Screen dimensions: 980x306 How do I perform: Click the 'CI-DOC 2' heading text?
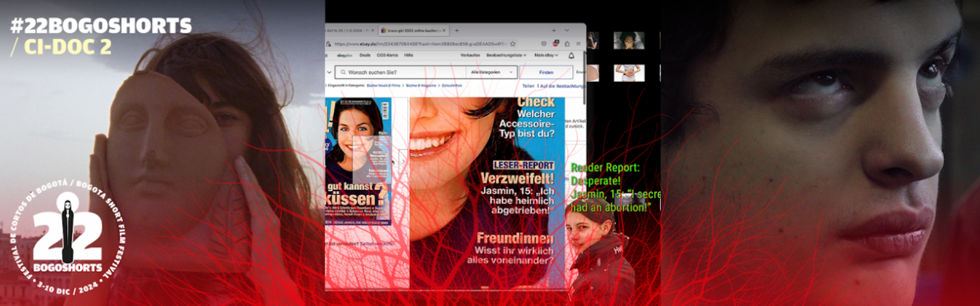pyautogui.click(x=67, y=47)
